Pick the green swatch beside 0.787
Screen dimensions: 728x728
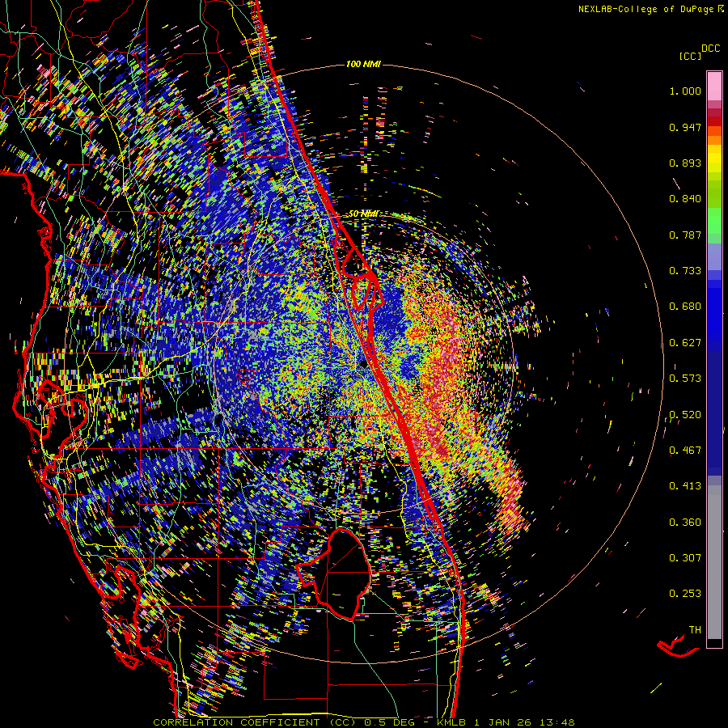click(714, 225)
